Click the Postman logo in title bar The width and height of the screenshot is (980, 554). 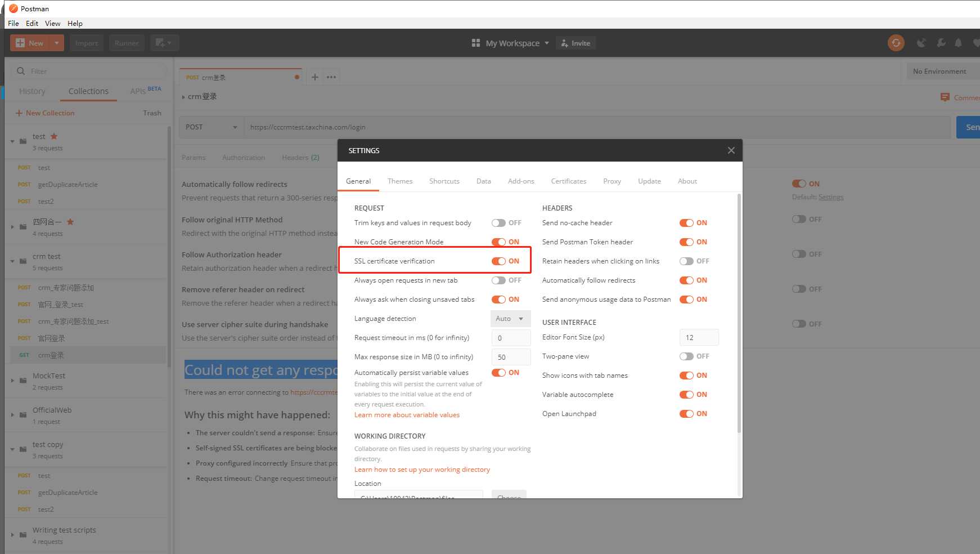(x=14, y=8)
